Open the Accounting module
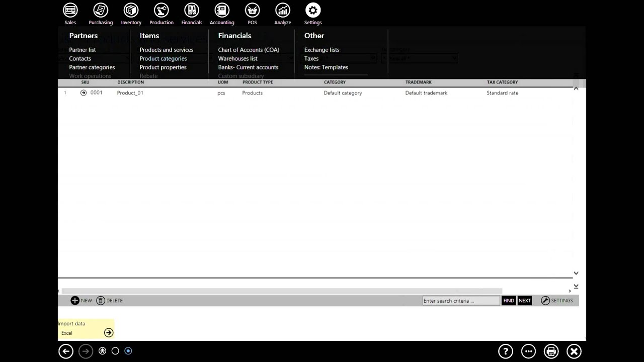This screenshot has width=644, height=362. [222, 14]
